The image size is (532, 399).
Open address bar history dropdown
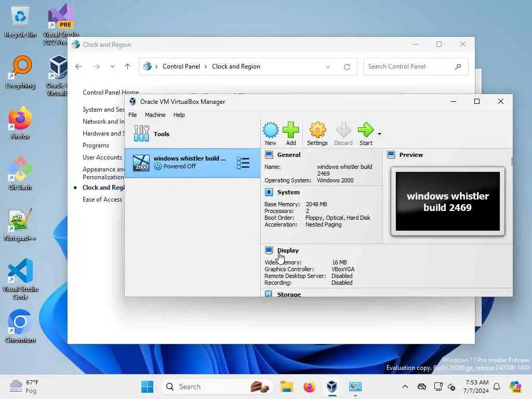[x=328, y=67]
